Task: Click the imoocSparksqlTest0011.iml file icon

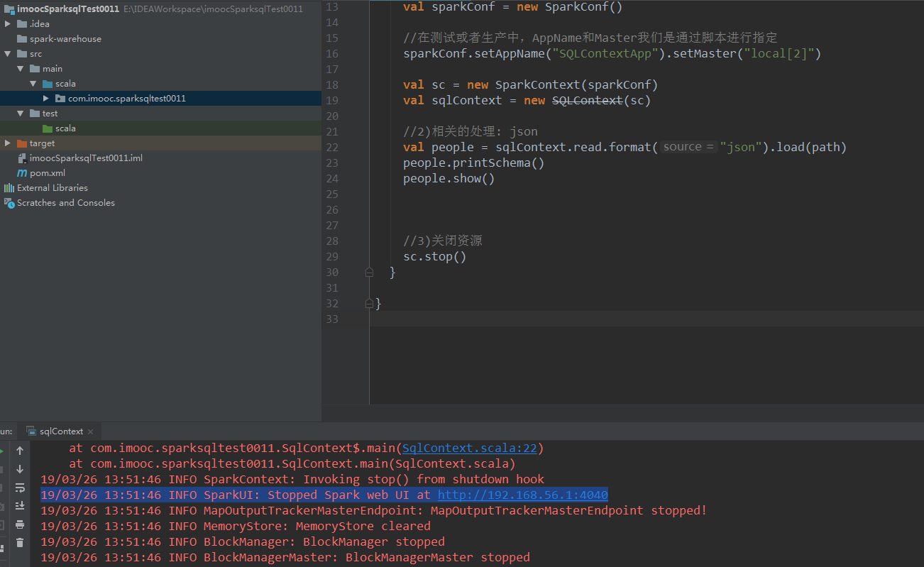Action: coord(22,158)
